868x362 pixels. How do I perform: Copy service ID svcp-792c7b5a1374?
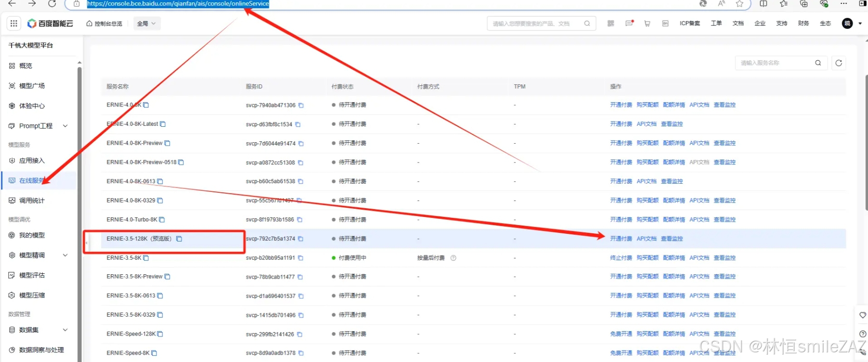[x=300, y=239]
